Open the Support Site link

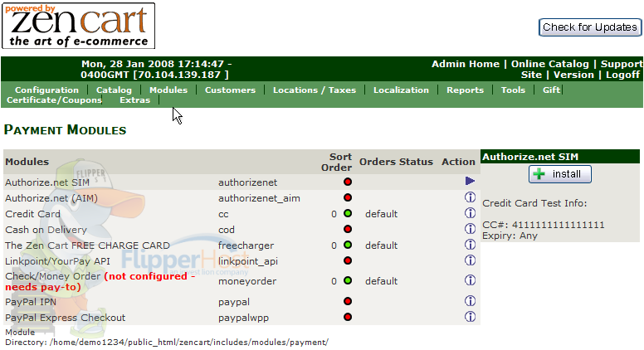[x=621, y=65]
